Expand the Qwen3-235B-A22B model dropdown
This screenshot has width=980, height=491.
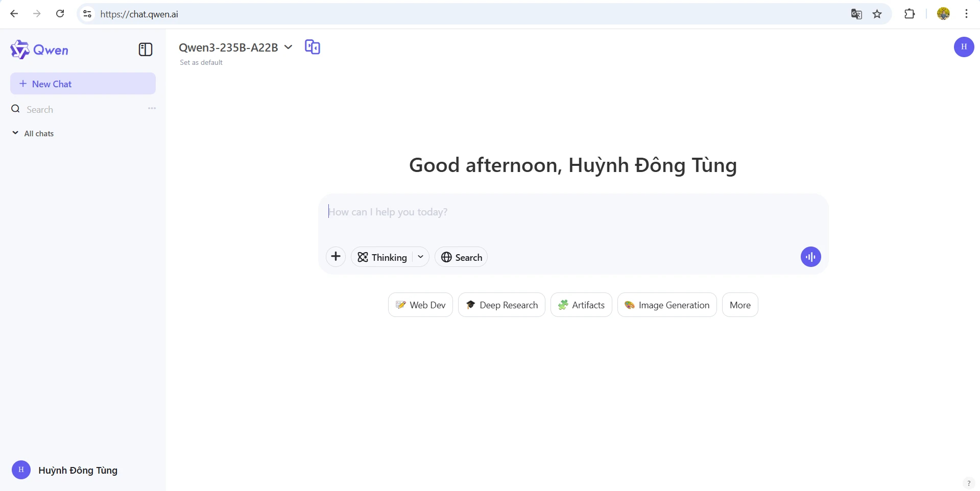(235, 47)
